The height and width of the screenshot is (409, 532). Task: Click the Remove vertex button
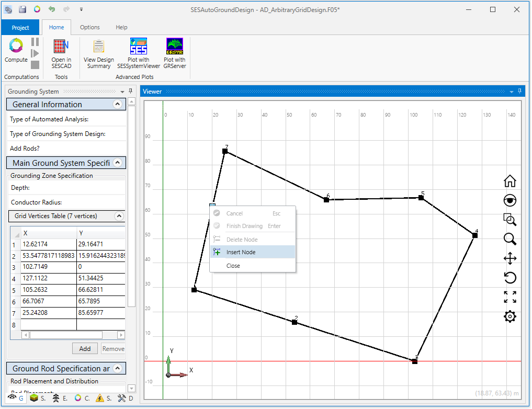click(x=114, y=349)
